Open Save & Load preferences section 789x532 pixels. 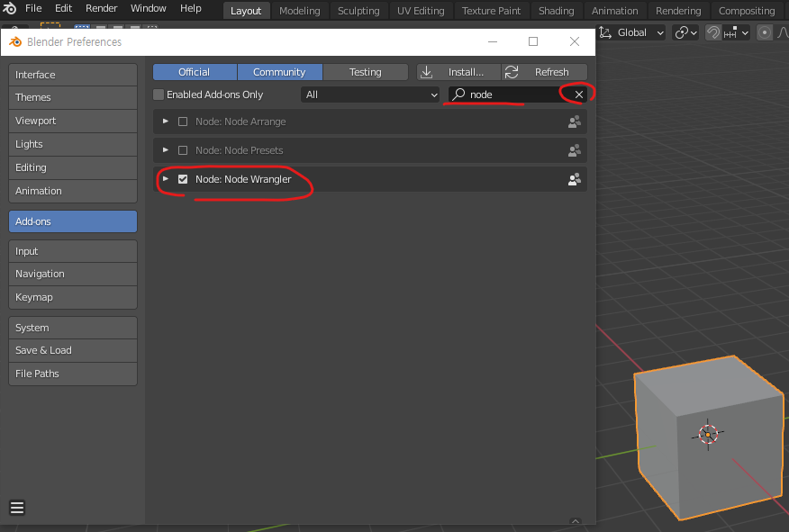73,350
